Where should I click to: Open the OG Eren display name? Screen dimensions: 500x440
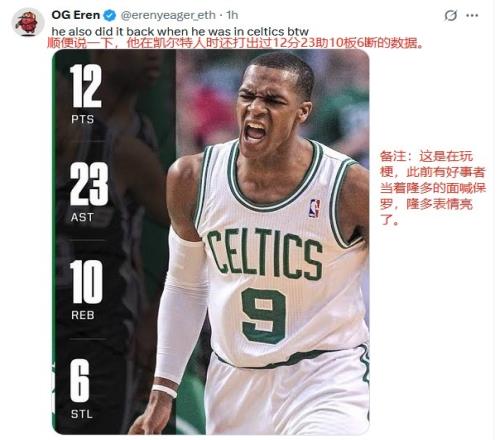(x=76, y=15)
